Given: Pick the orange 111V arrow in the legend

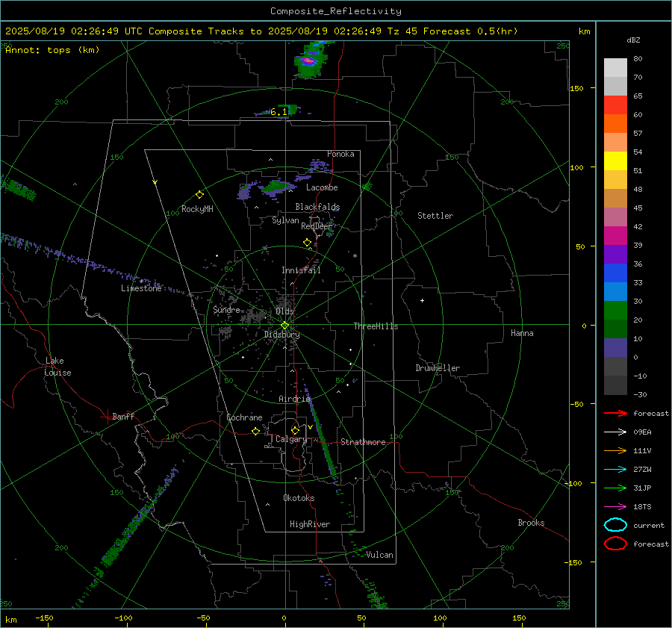Looking at the screenshot, I should point(615,450).
